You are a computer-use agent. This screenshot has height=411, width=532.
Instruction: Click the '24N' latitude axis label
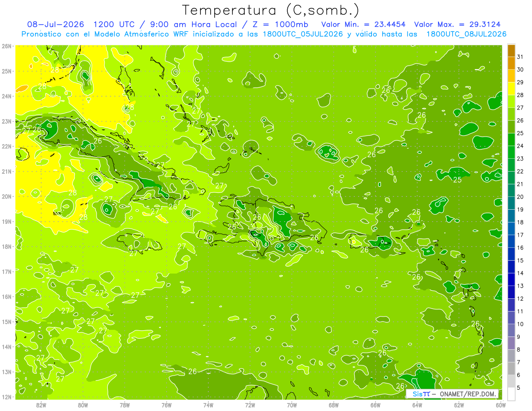tap(7, 96)
